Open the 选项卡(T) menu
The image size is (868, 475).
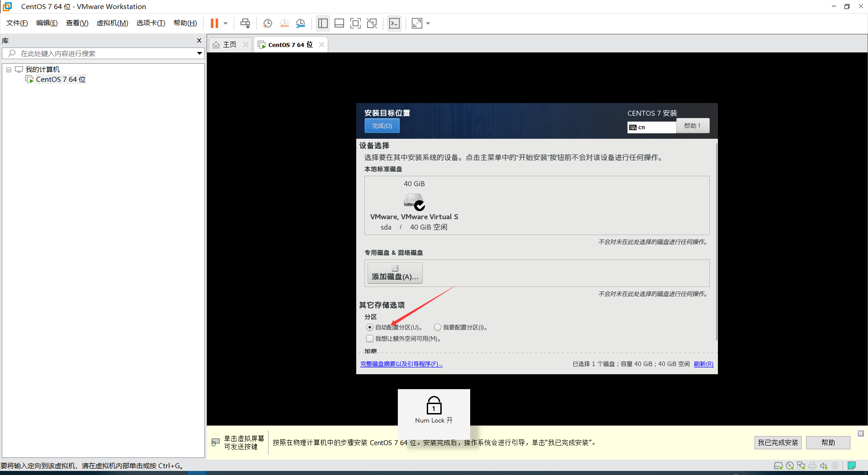point(151,23)
